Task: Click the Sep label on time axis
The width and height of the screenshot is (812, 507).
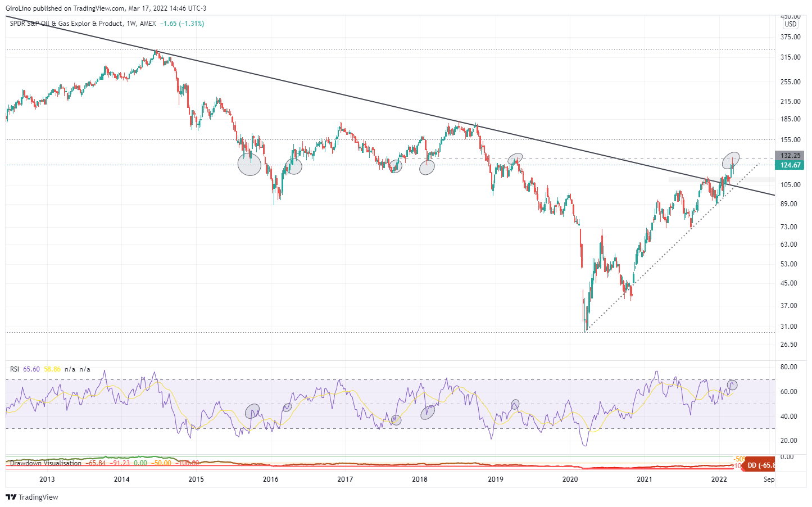Action: (769, 479)
